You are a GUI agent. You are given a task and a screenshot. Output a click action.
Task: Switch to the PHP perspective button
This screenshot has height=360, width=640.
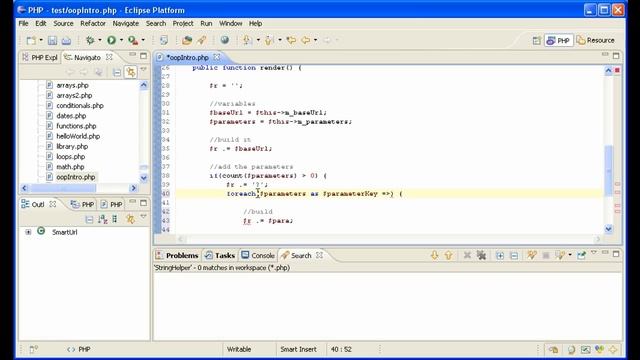[558, 40]
